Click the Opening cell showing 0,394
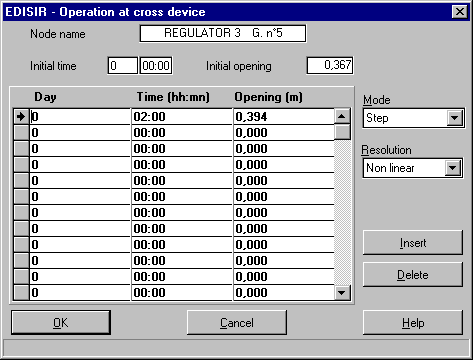The width and height of the screenshot is (473, 360). (284, 116)
